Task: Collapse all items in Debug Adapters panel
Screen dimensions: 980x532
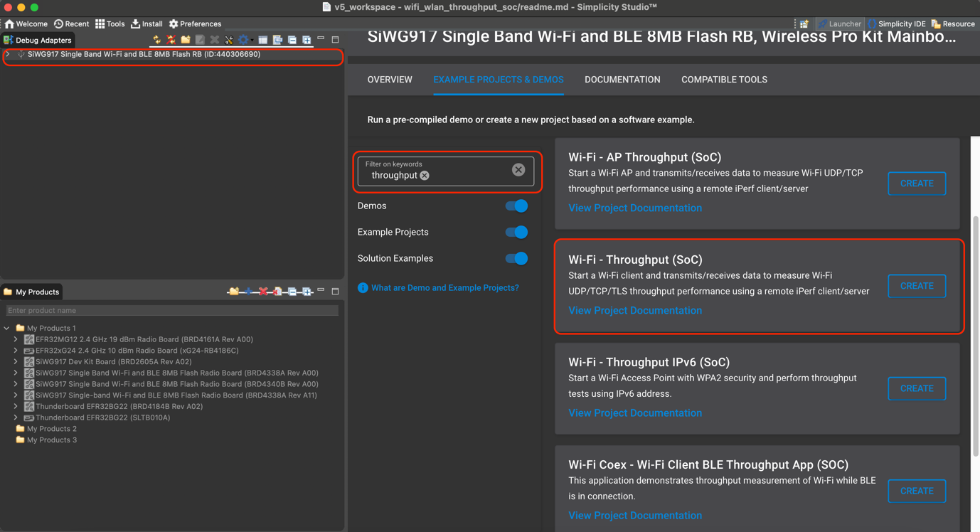Action: [292, 40]
